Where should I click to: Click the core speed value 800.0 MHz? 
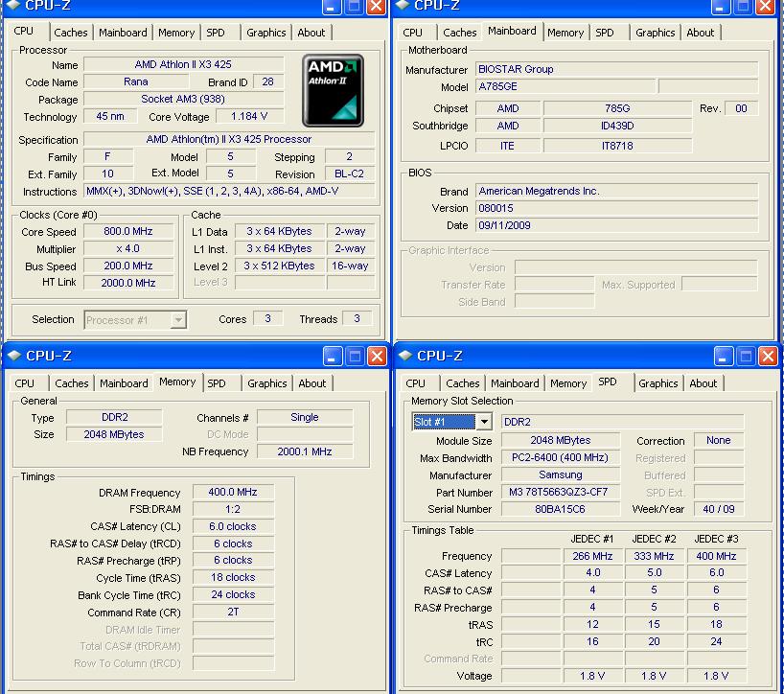click(128, 232)
